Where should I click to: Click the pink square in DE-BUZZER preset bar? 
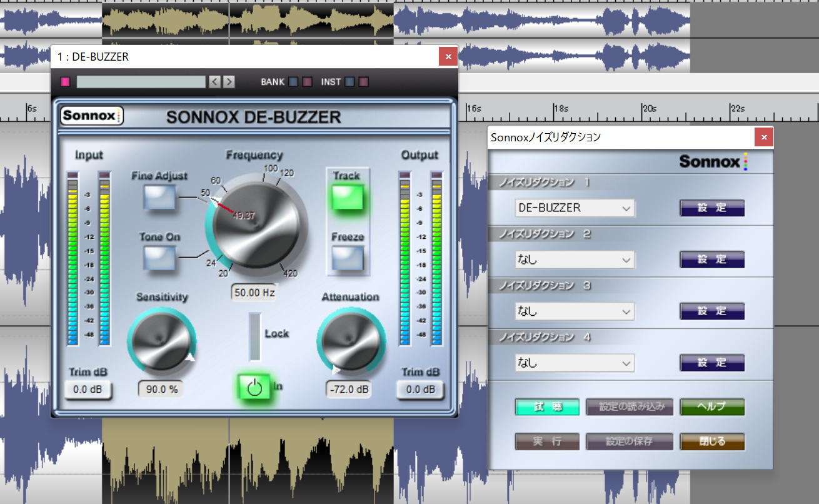tap(65, 82)
